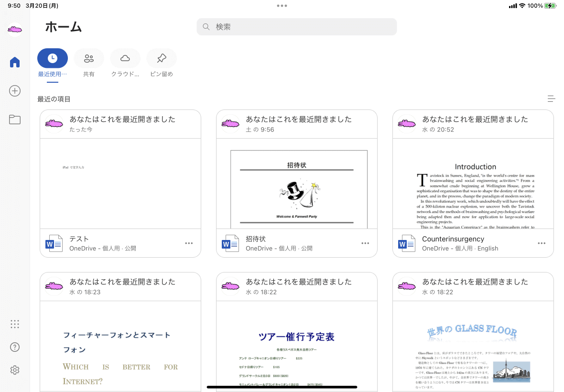Click the OneDrive - 個人用 · English label
564x392 pixels.
click(x=460, y=249)
